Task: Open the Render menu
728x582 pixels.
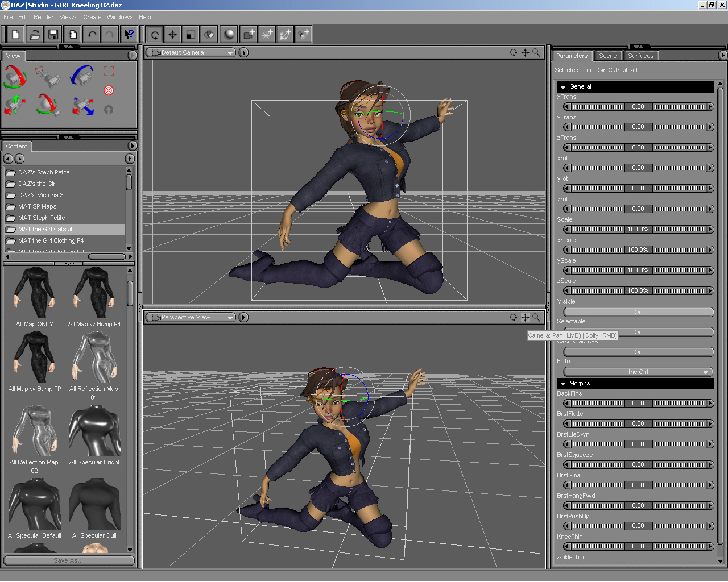Action: [43, 17]
